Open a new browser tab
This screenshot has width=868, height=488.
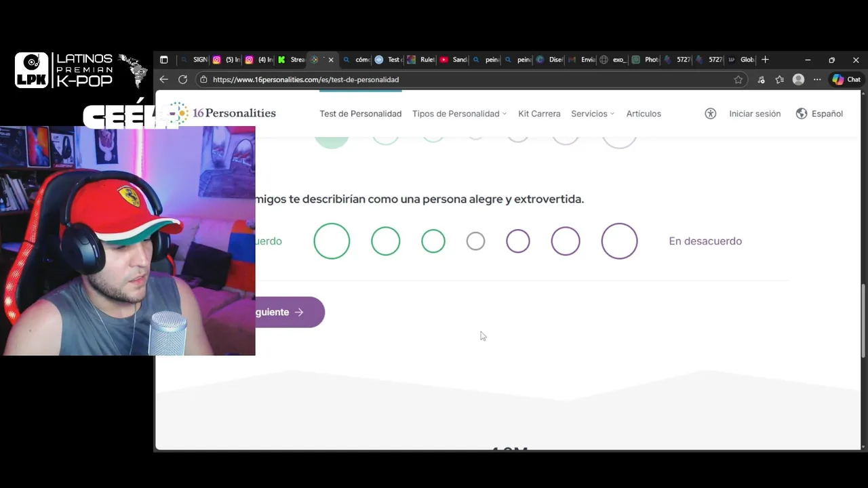[x=765, y=60]
